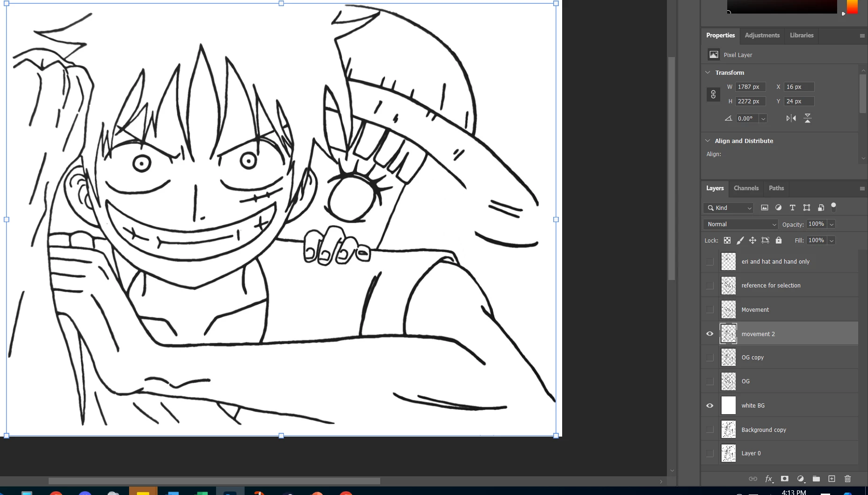
Task: Click the rotation angle icon
Action: click(728, 118)
